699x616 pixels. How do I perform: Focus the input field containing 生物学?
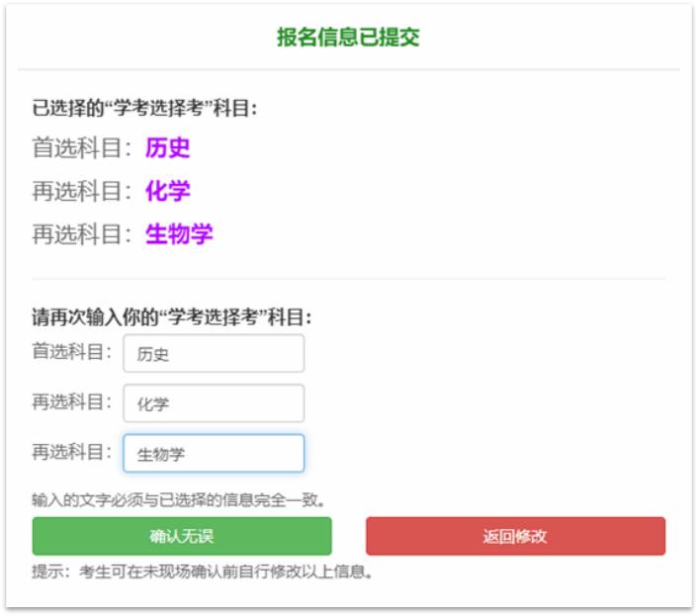click(214, 454)
